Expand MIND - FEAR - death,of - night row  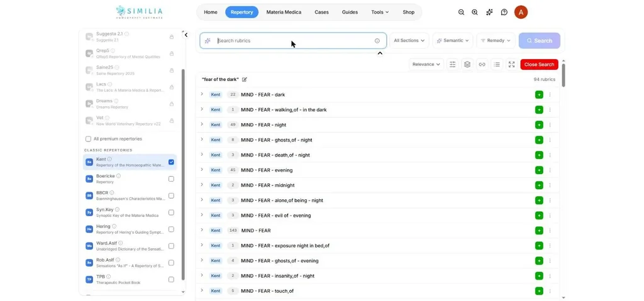(202, 155)
